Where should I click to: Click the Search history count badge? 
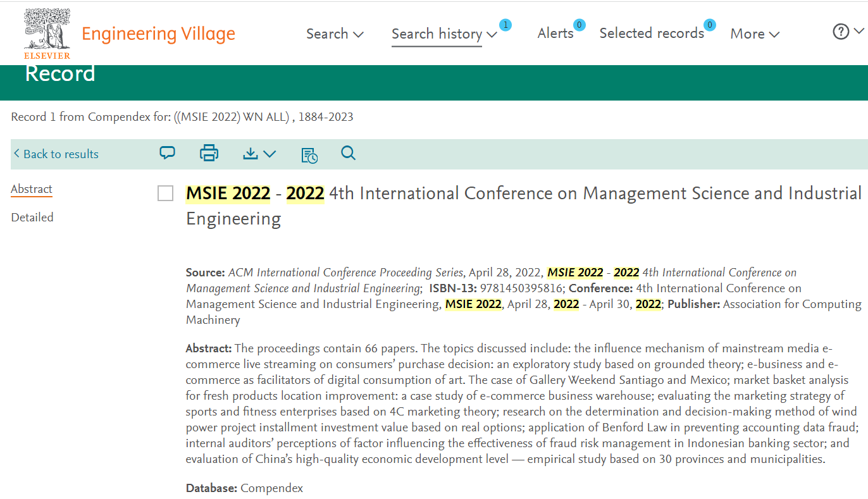click(505, 25)
